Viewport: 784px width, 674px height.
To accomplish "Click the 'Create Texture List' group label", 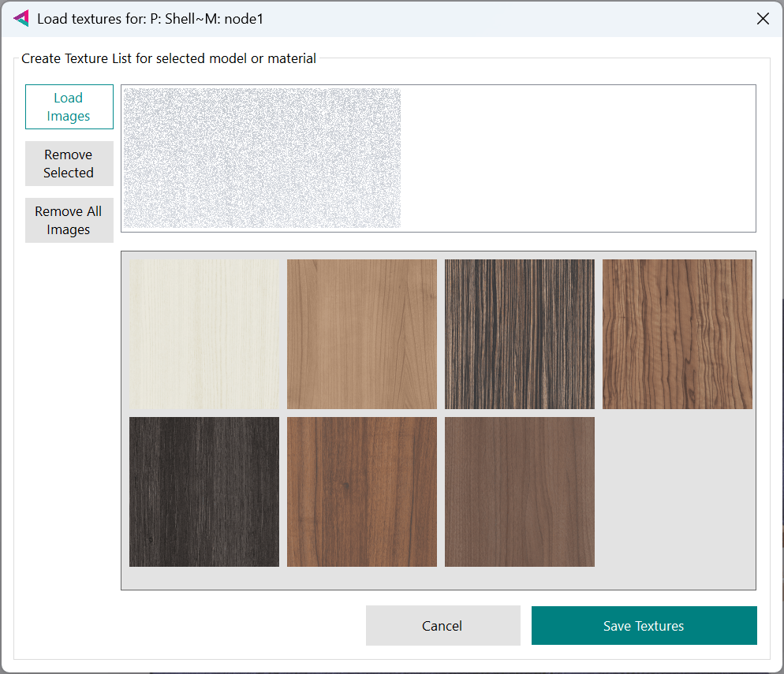I will (169, 58).
